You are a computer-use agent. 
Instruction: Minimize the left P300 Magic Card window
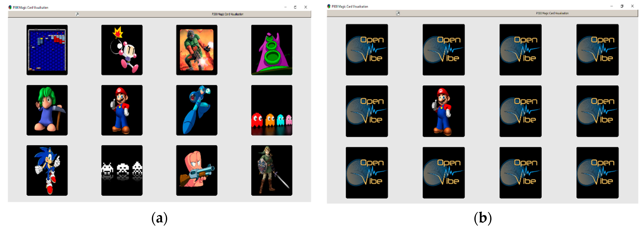[285, 7]
